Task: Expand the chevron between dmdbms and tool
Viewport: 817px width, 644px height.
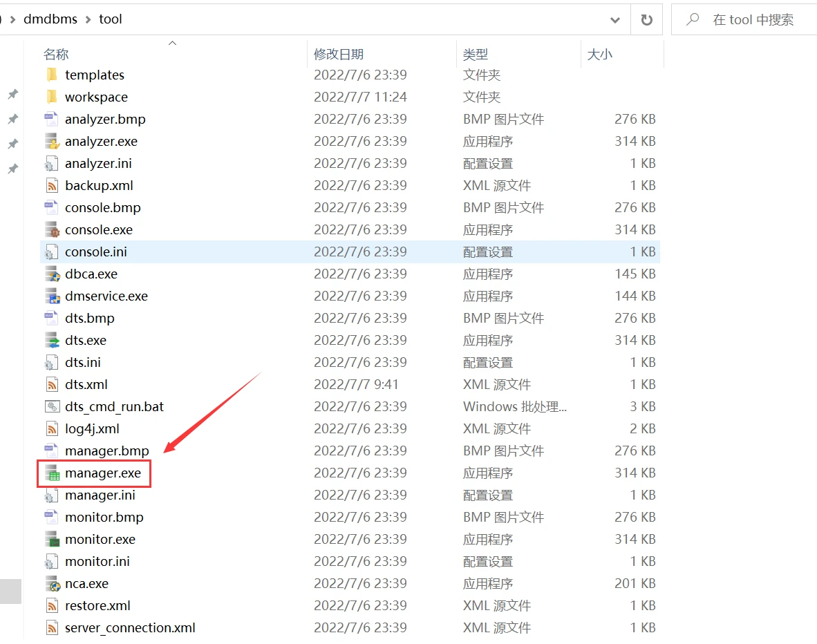Action: click(x=88, y=19)
